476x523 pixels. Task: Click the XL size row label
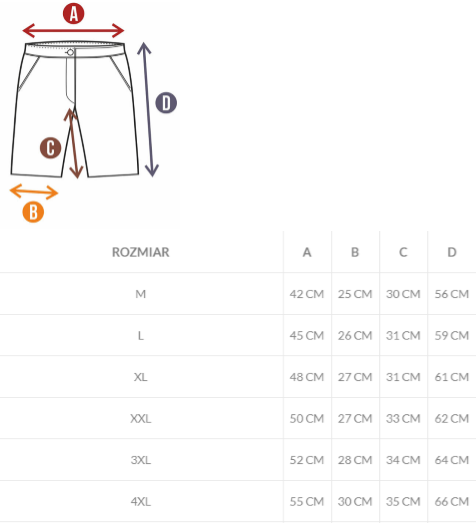click(x=140, y=377)
